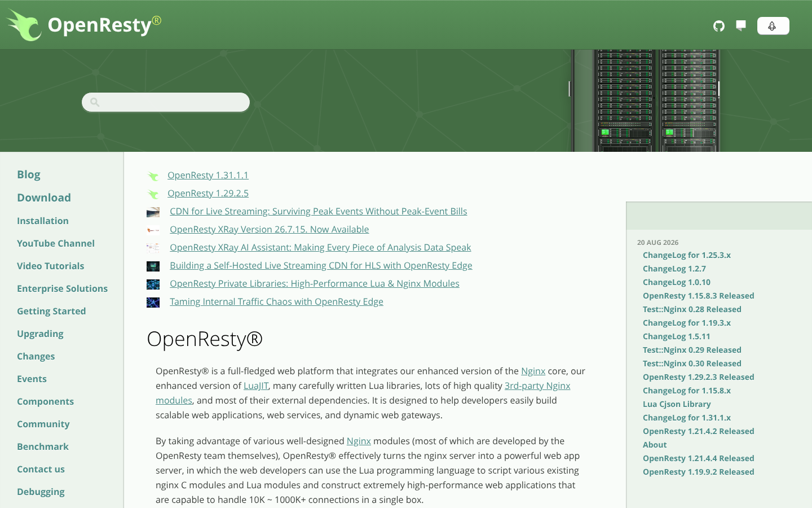The height and width of the screenshot is (508, 812).
Task: Open Debugging sidebar item
Action: click(41, 492)
